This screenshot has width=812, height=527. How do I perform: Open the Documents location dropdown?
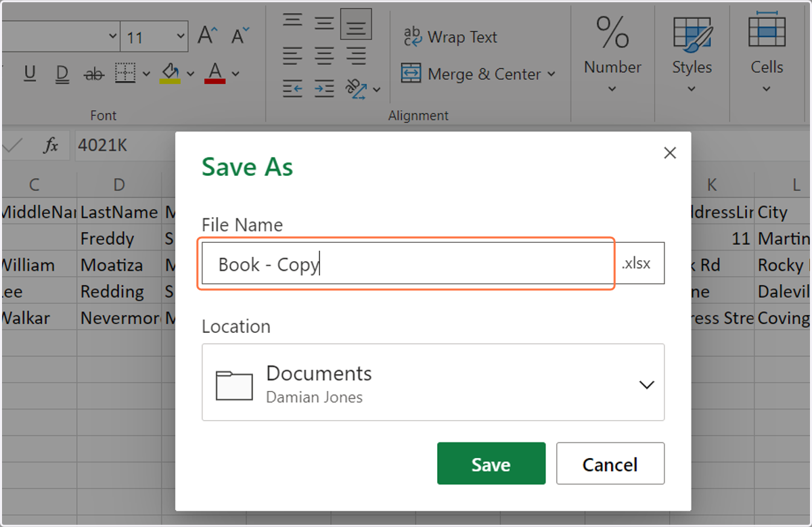click(433, 382)
